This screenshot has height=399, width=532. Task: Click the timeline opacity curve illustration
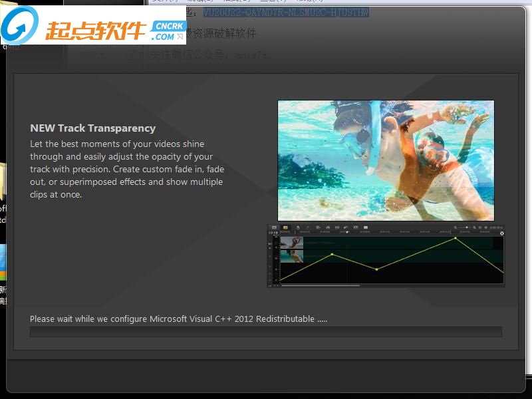(x=386, y=256)
